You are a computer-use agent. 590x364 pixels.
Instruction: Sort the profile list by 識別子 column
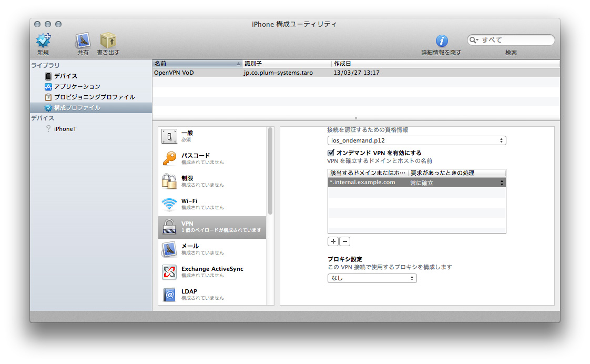click(x=287, y=64)
